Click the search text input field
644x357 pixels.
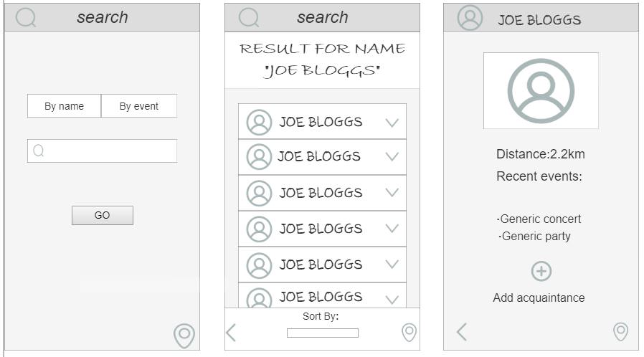tap(103, 151)
